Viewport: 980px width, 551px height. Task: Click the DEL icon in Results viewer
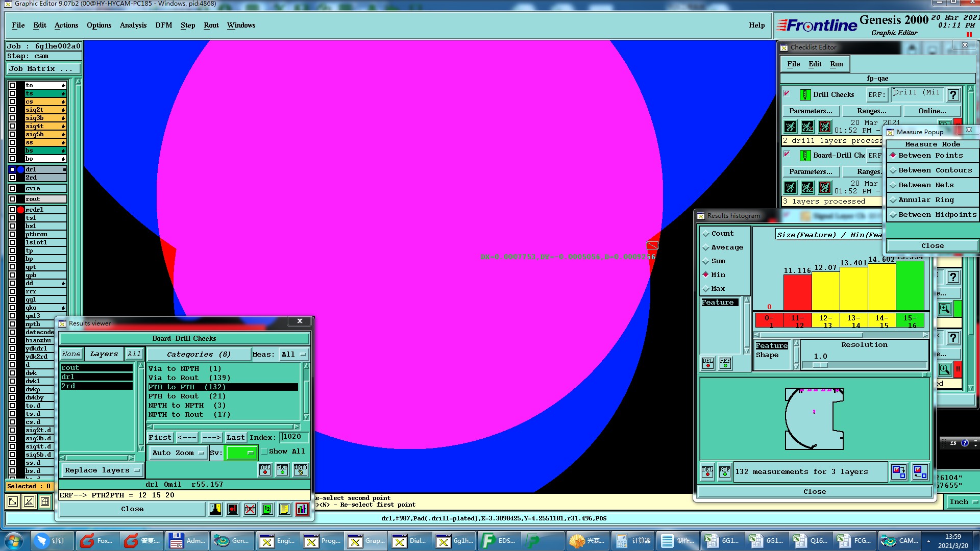pos(265,470)
